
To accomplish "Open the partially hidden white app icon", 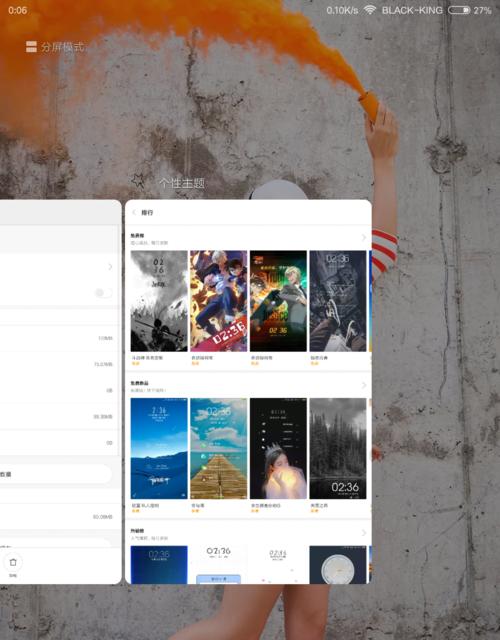I will point(278,190).
